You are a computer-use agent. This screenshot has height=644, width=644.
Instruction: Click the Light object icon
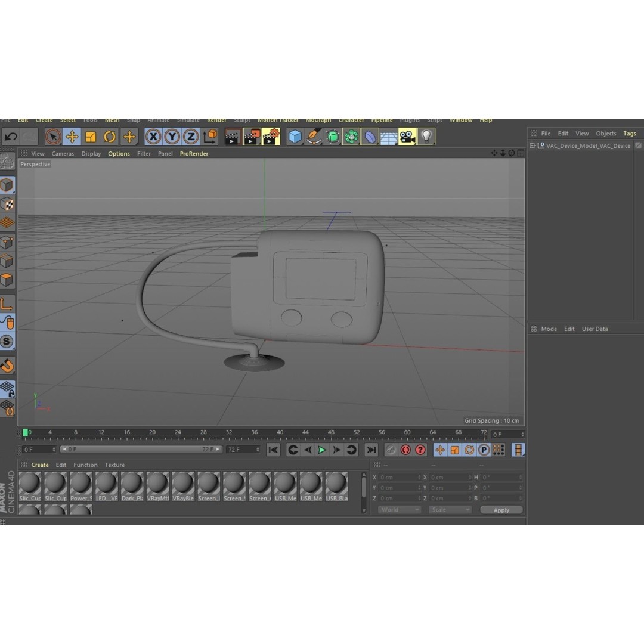tap(427, 137)
